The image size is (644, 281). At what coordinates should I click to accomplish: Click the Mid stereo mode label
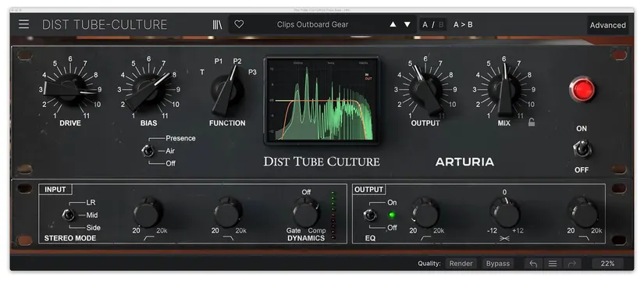(x=92, y=215)
